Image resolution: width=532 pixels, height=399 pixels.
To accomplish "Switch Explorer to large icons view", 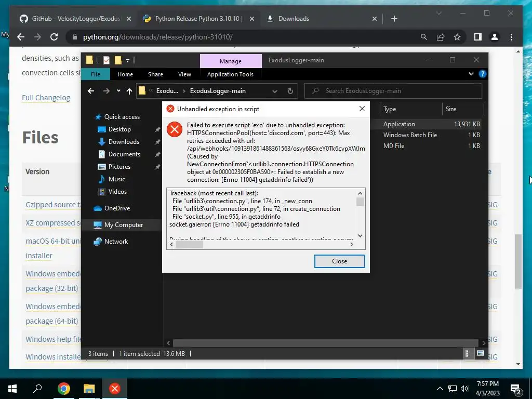I will (x=481, y=353).
